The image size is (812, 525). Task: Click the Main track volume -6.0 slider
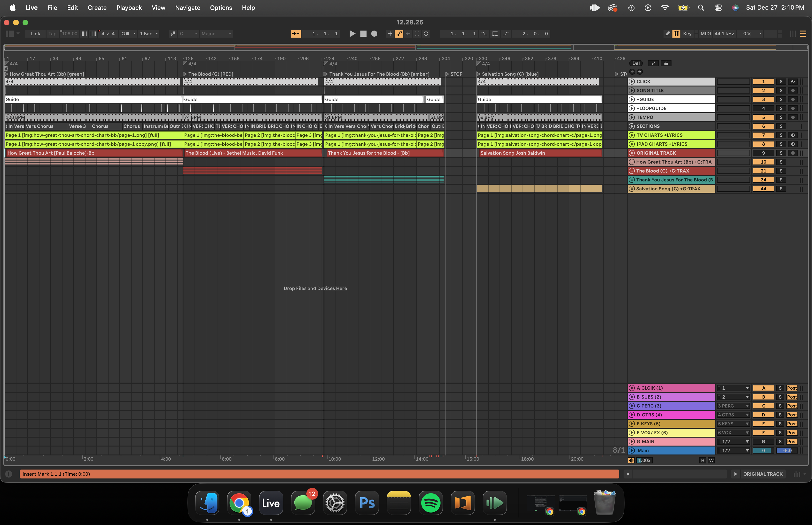tap(787, 450)
